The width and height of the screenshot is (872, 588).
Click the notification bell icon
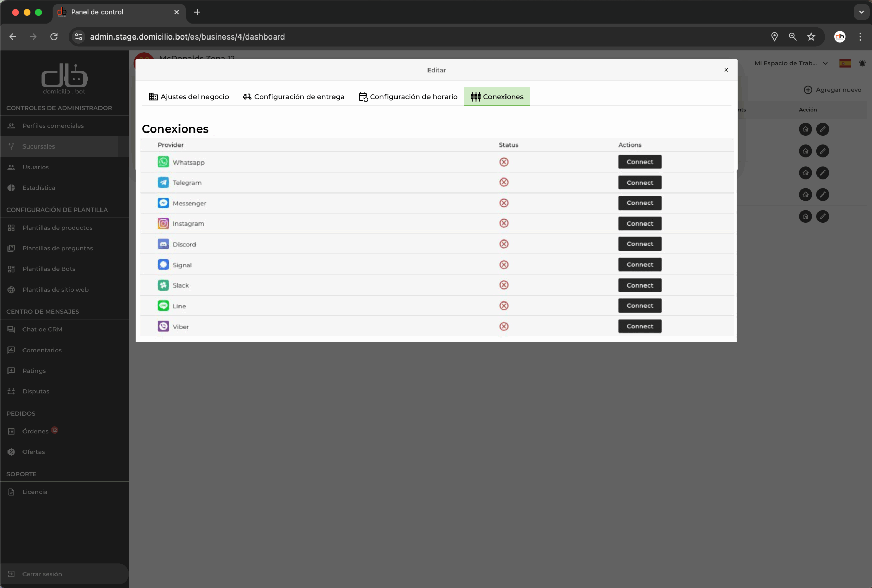[862, 63]
